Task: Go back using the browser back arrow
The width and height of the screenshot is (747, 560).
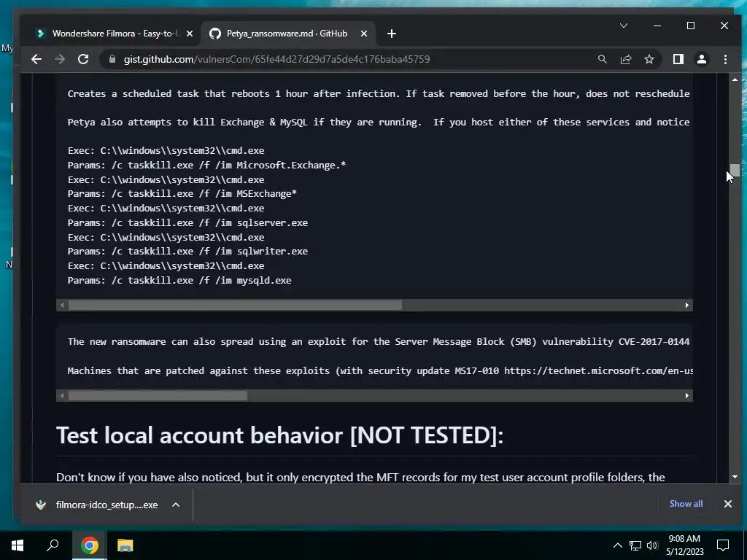Action: click(x=36, y=59)
